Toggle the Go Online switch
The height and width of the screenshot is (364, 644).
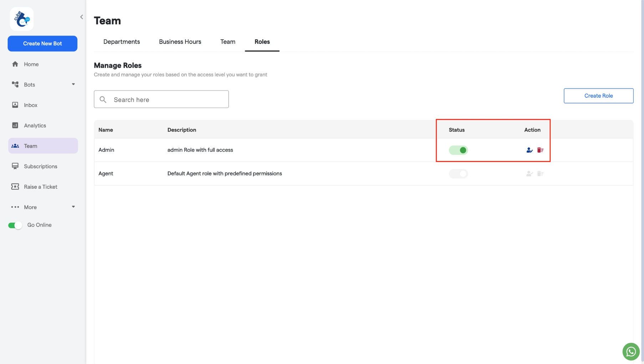pyautogui.click(x=15, y=225)
